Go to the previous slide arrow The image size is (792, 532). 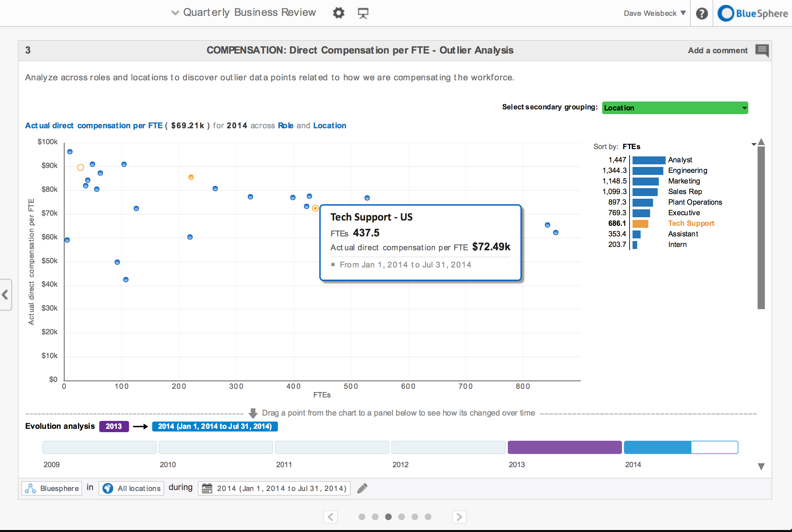[x=330, y=517]
